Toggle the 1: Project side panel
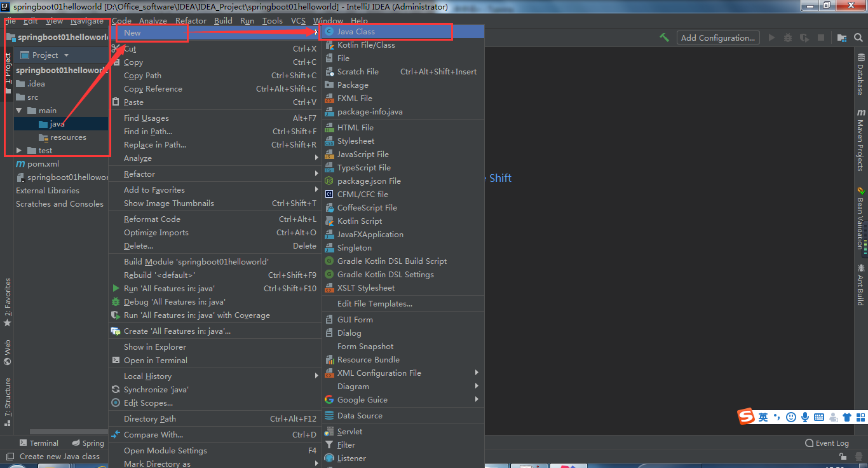 click(x=8, y=74)
